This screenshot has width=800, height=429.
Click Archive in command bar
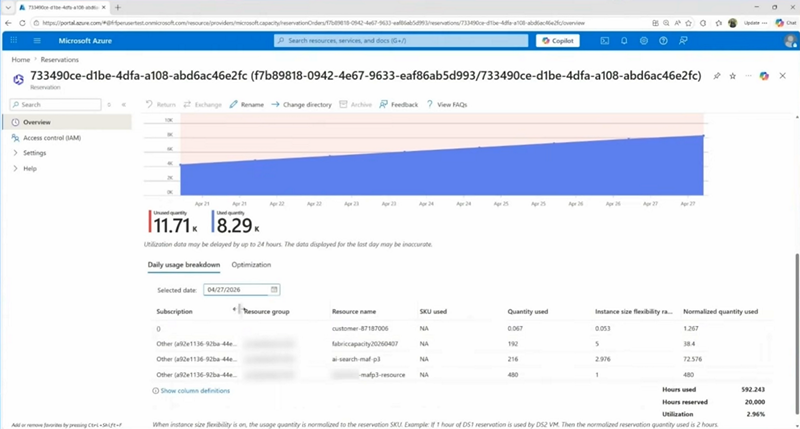click(x=356, y=105)
